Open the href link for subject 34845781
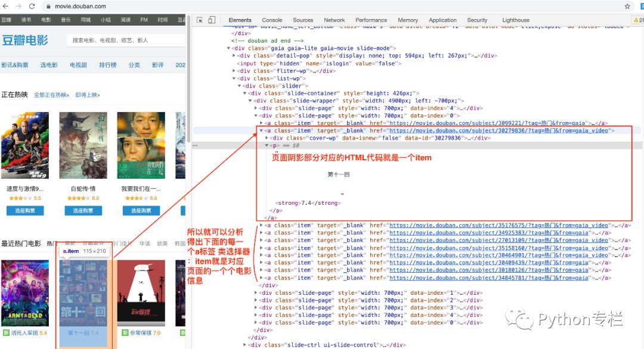Image resolution: width=644 pixels, height=349 pixels. pos(489,278)
